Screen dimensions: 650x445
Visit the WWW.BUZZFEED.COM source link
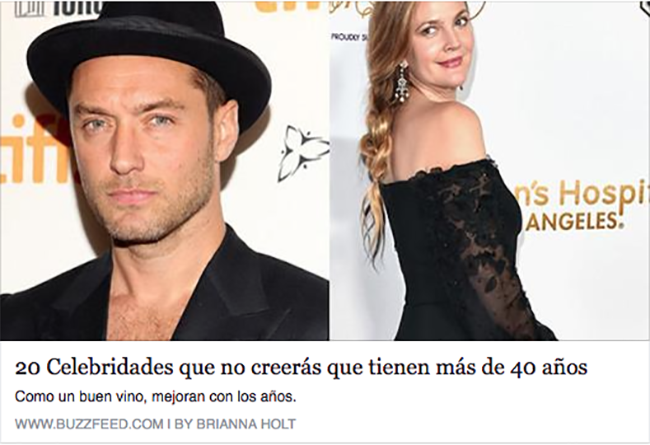89,424
